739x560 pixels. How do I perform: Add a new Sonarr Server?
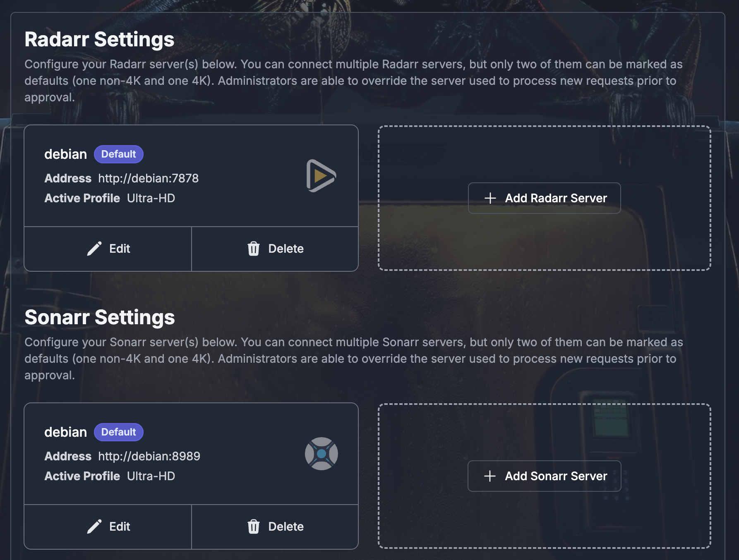[x=544, y=476]
